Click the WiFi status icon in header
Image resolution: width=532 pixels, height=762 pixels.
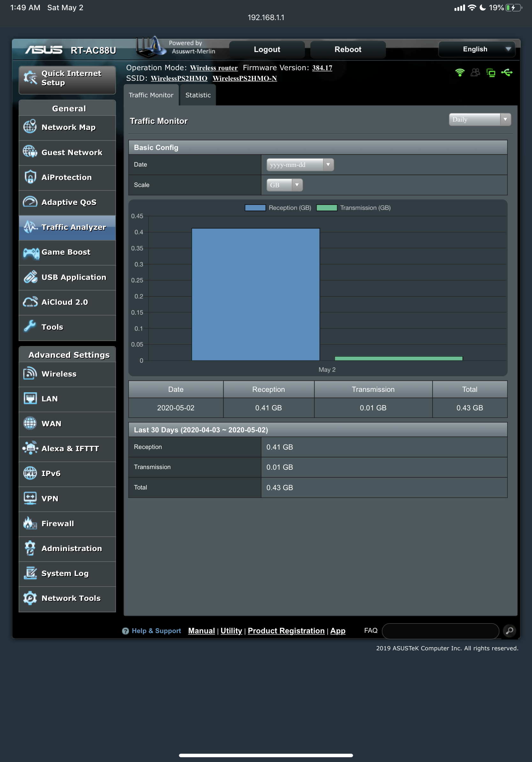pyautogui.click(x=460, y=72)
